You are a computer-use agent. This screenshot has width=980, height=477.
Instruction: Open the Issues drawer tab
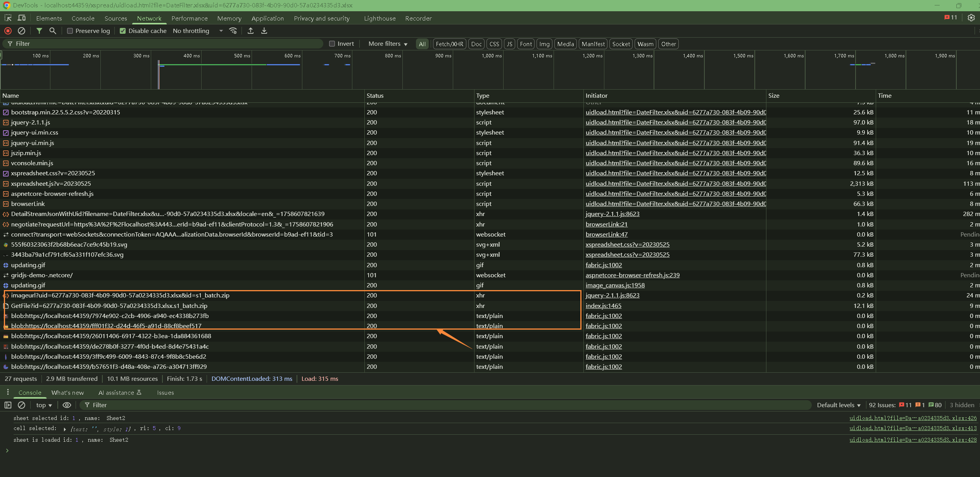coord(165,392)
